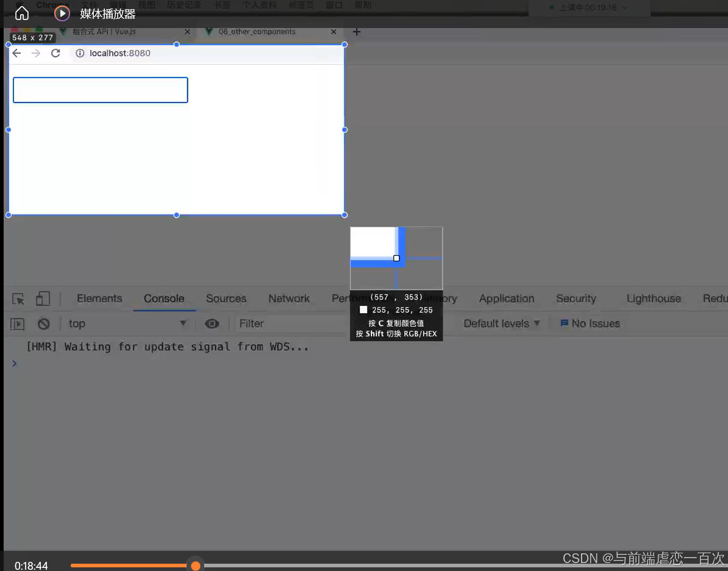Click the browser forward arrow

[x=36, y=53]
